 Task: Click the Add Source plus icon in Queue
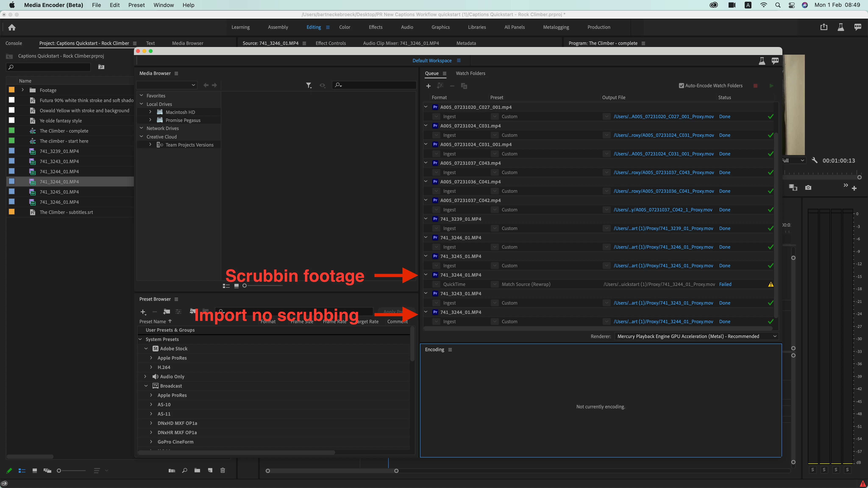428,86
